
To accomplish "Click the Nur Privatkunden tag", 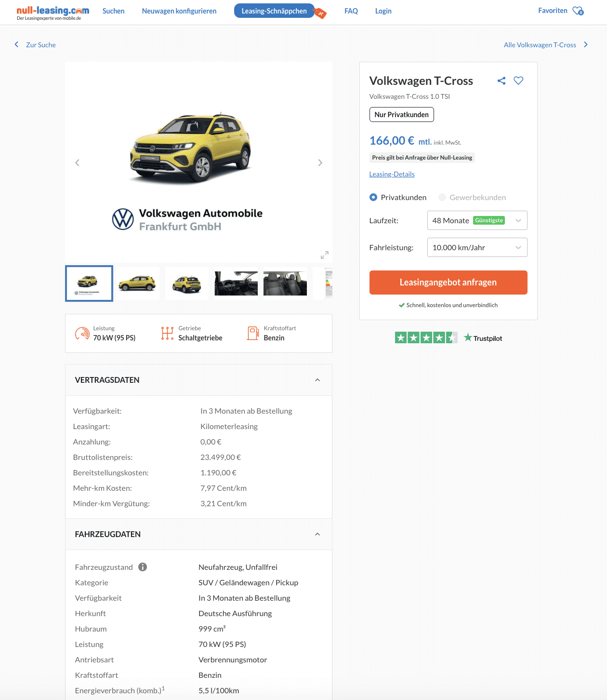I will pyautogui.click(x=402, y=115).
